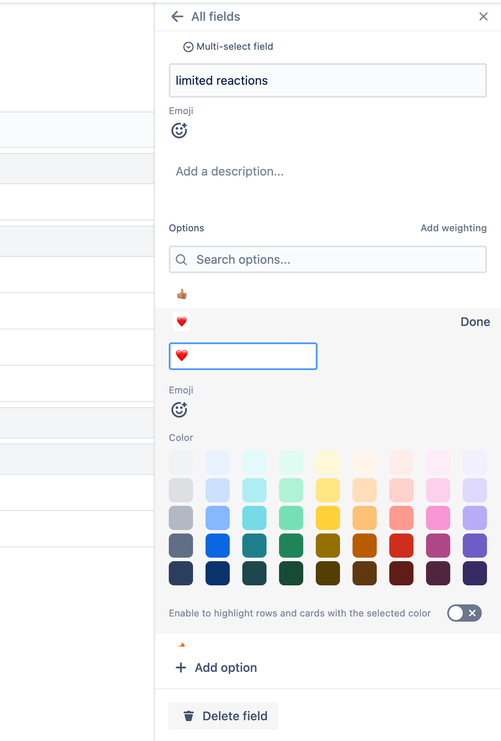The height and width of the screenshot is (741, 501).
Task: Open the emoji picker for heart option
Action: pos(179,409)
